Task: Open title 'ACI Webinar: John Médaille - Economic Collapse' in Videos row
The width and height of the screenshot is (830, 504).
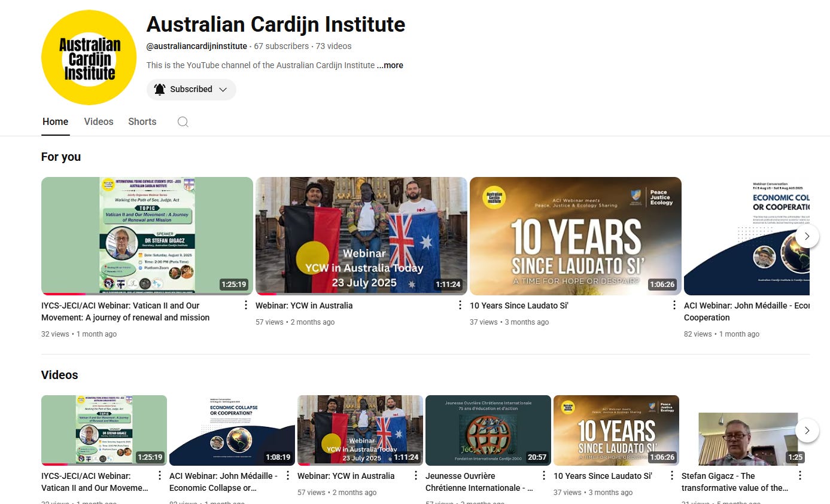Action: 223,482
